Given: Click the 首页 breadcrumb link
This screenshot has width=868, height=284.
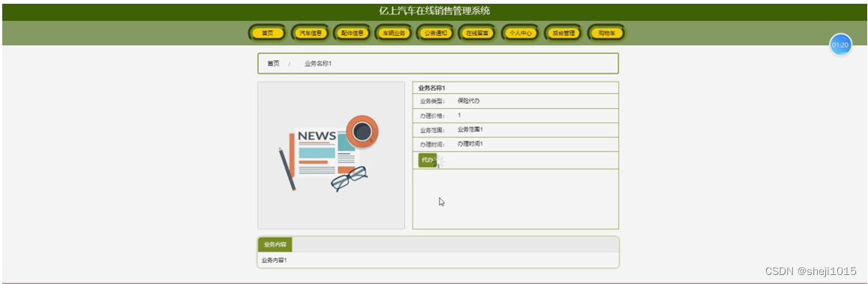Looking at the screenshot, I should pyautogui.click(x=274, y=64).
